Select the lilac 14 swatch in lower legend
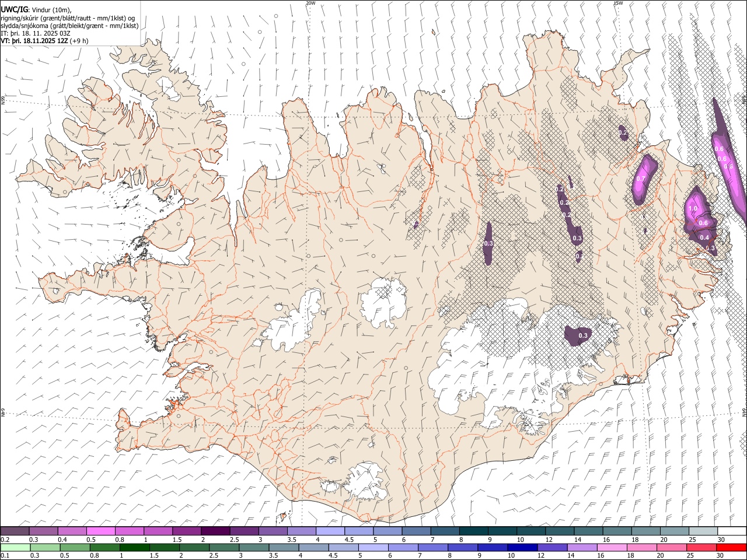The image size is (747, 560). [582, 548]
